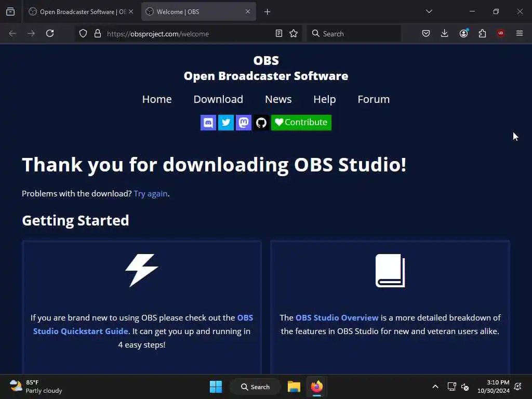The height and width of the screenshot is (399, 532).
Task: Click the Firefox taskbar icon
Action: click(x=317, y=387)
